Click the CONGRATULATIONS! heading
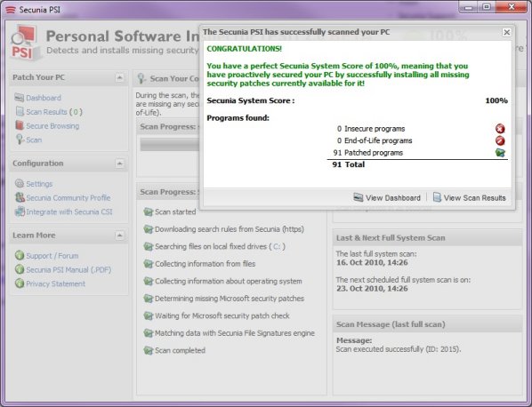532x407 pixels. click(x=245, y=49)
